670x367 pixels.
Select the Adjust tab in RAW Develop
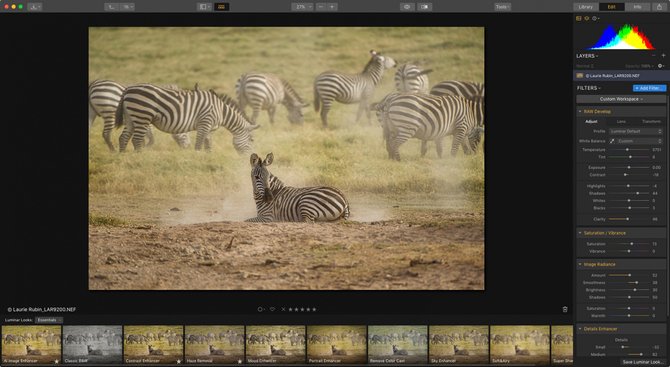tap(591, 121)
